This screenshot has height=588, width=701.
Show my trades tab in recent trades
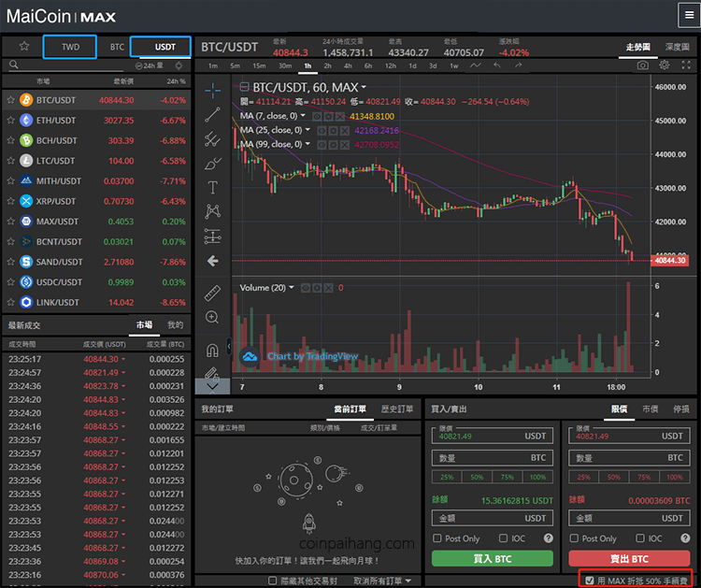[176, 324]
